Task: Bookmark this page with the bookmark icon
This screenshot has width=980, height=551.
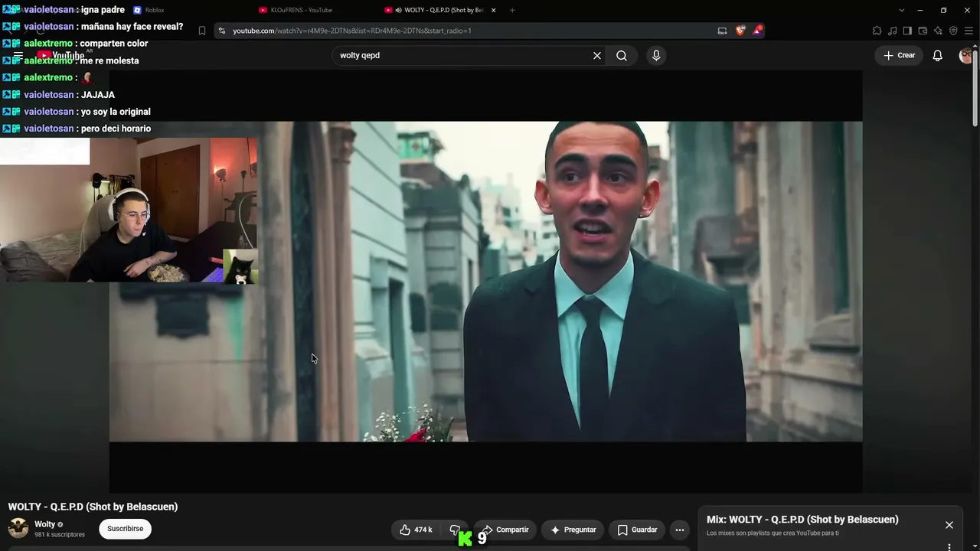Action: [x=202, y=31]
